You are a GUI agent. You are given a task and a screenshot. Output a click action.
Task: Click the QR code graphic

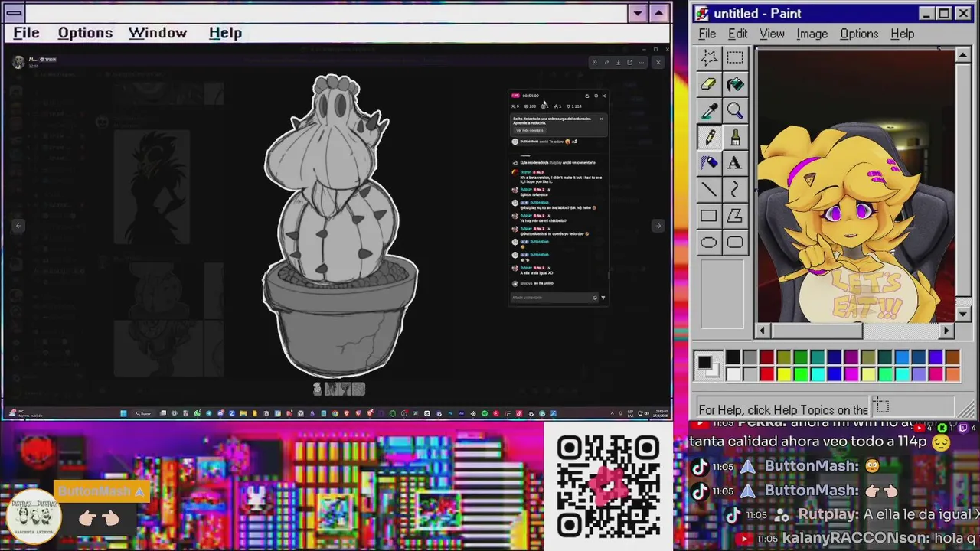(x=609, y=485)
